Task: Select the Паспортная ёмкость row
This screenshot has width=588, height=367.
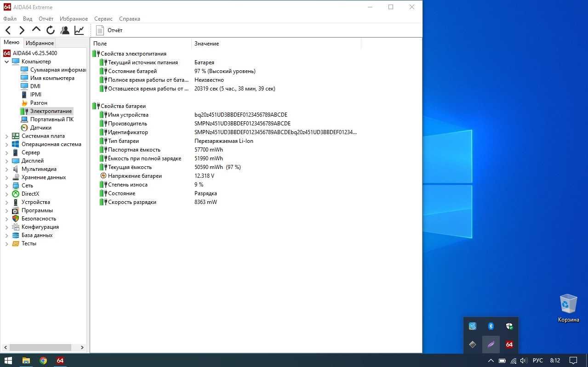Action: 225,150
